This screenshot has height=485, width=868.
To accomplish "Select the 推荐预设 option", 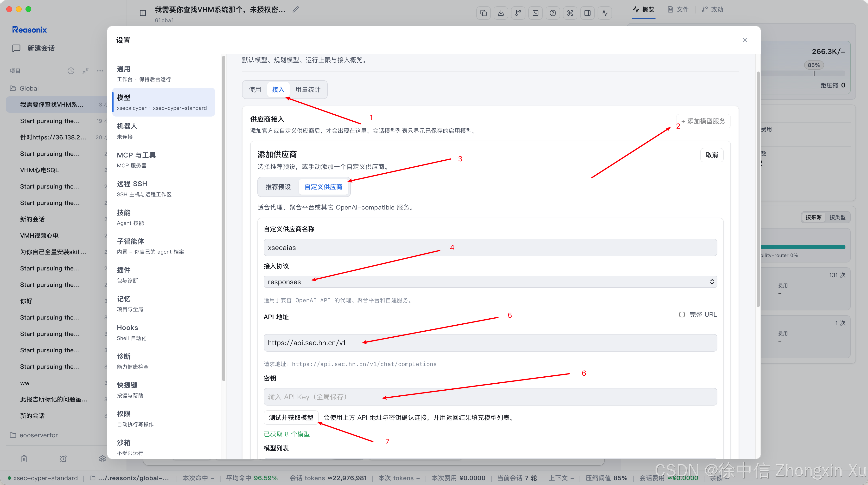I will click(278, 187).
